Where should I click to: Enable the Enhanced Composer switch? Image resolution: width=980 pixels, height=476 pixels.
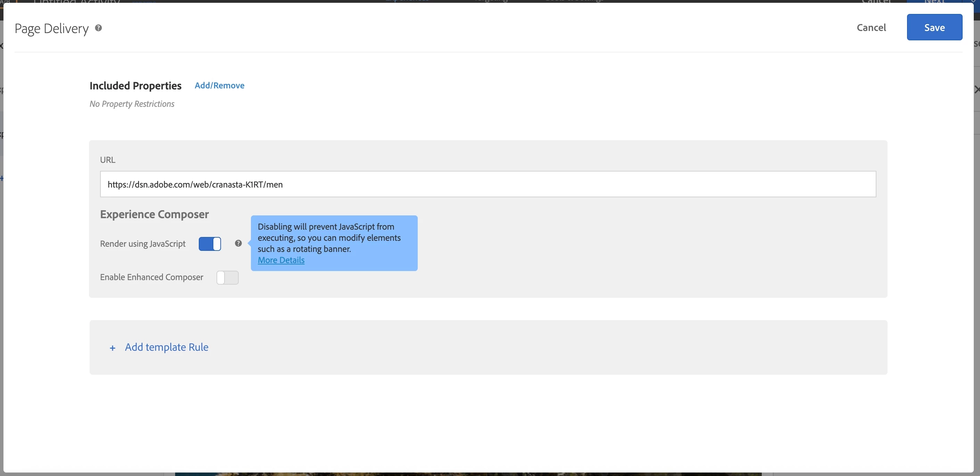click(x=227, y=278)
